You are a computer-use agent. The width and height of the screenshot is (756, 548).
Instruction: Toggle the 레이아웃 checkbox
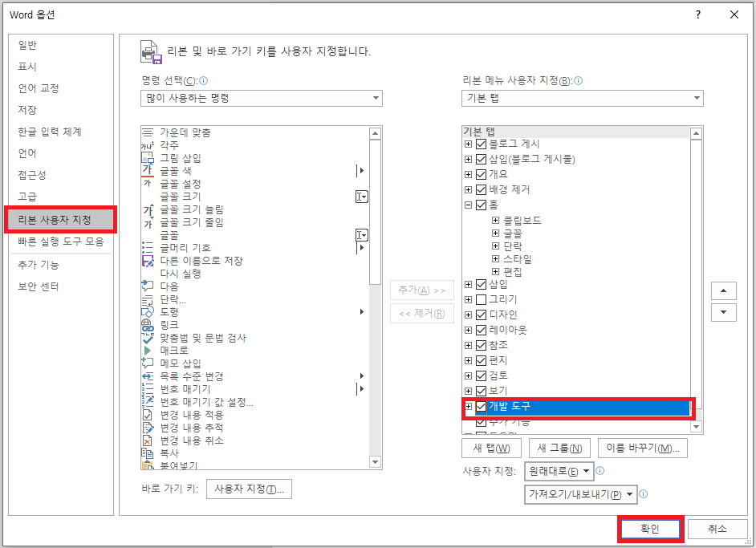coord(481,330)
